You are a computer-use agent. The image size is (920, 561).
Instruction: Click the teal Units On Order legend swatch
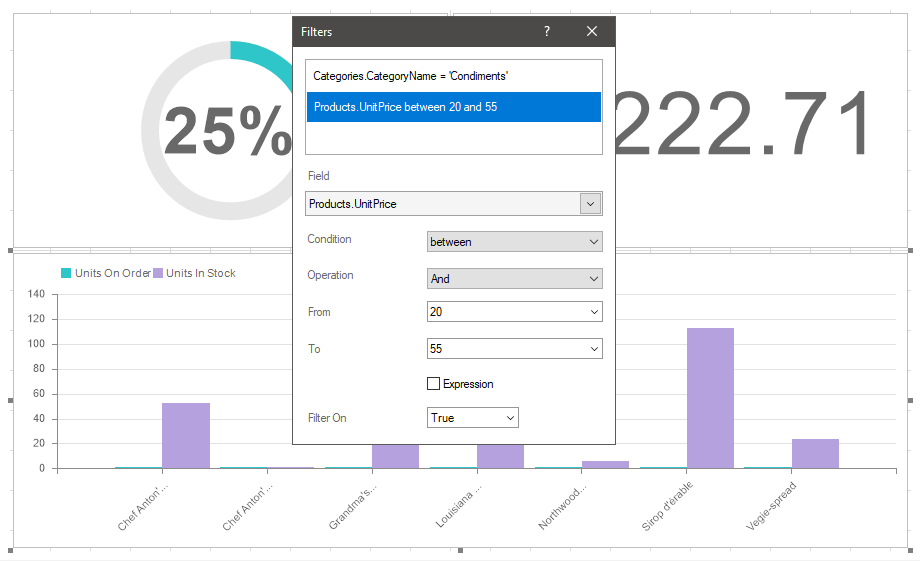click(67, 273)
